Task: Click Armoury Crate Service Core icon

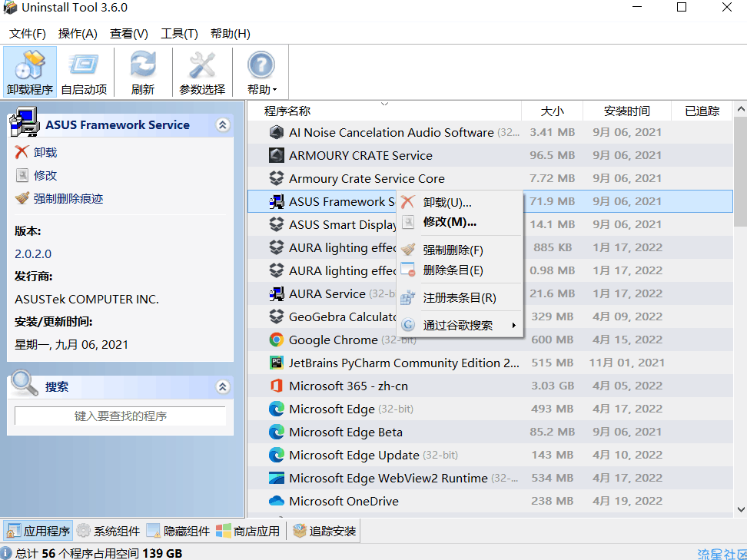Action: (x=277, y=178)
